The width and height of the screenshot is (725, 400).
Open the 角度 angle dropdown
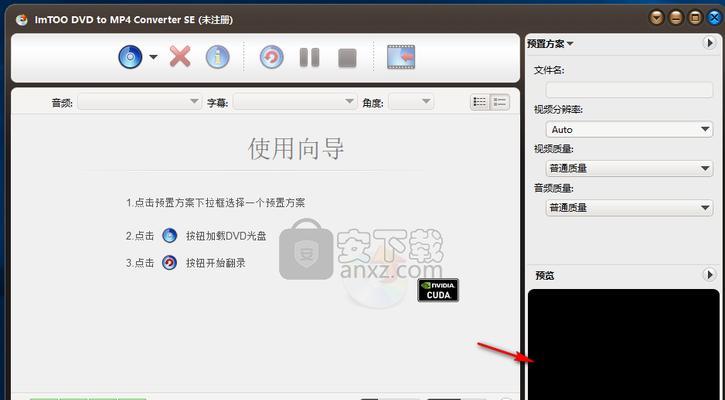pyautogui.click(x=411, y=102)
